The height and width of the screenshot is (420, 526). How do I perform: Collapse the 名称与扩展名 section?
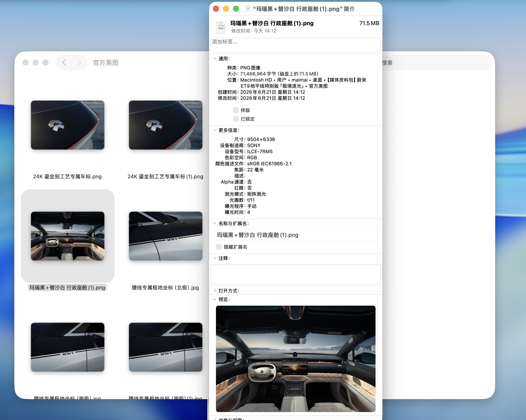coord(214,223)
